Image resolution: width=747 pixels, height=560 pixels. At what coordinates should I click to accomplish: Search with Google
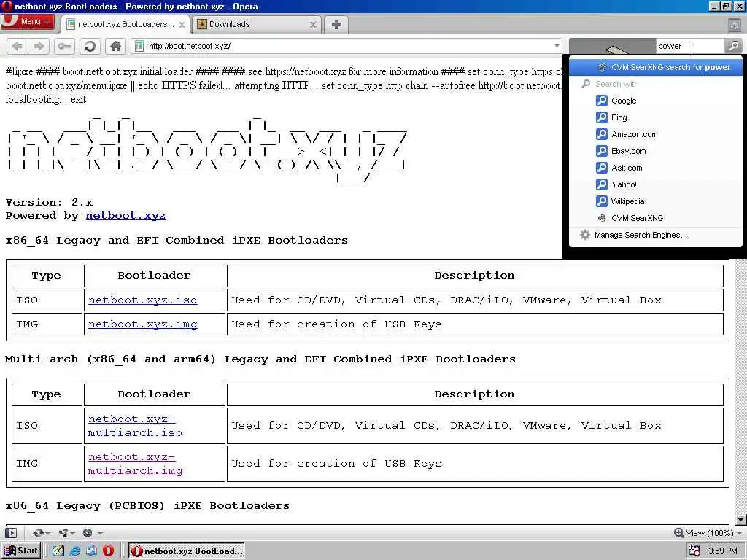656,101
